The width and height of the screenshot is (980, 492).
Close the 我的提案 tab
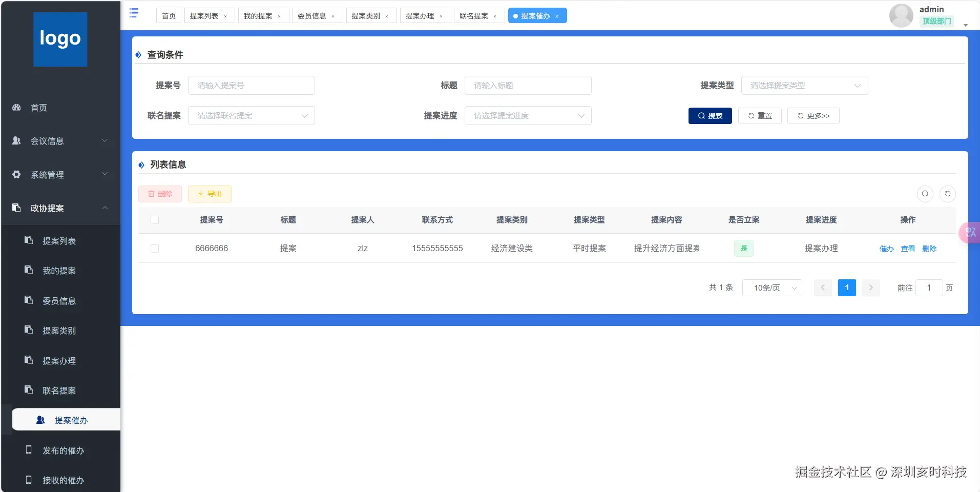coord(279,16)
